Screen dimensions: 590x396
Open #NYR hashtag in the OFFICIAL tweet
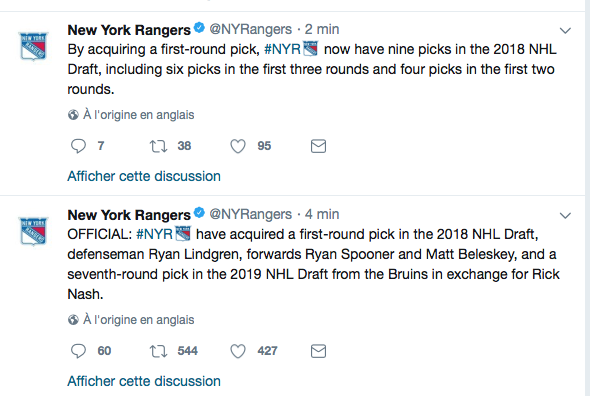click(x=154, y=235)
